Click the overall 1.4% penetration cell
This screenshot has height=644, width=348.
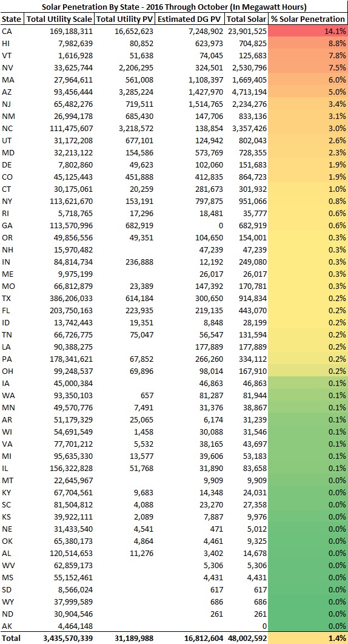(x=308, y=639)
